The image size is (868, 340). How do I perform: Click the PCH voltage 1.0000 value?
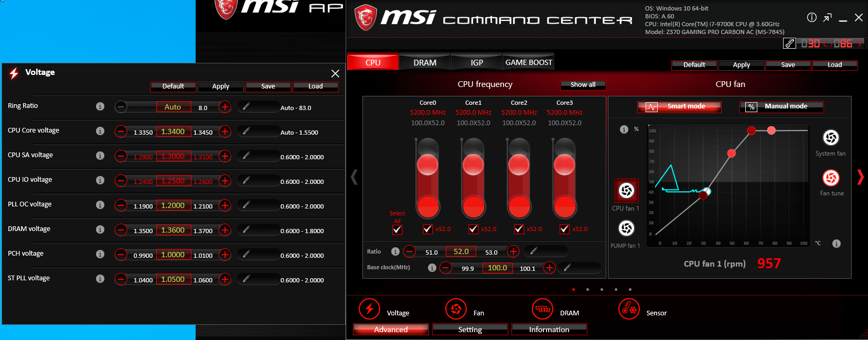tap(173, 255)
